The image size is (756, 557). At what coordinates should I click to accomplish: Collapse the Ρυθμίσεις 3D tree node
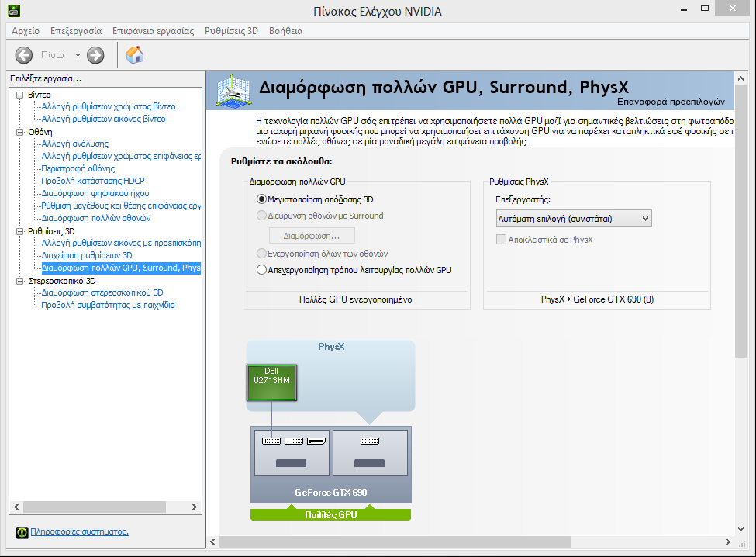tap(19, 231)
